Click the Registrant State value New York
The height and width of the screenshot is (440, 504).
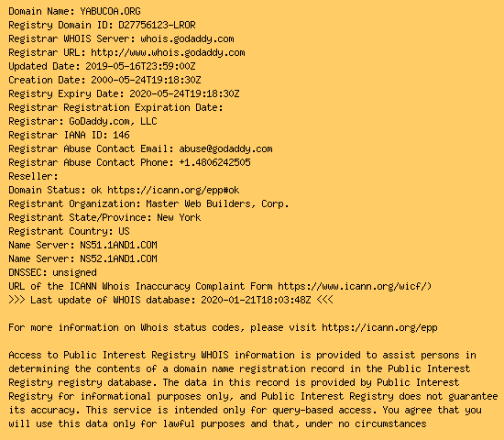(179, 218)
